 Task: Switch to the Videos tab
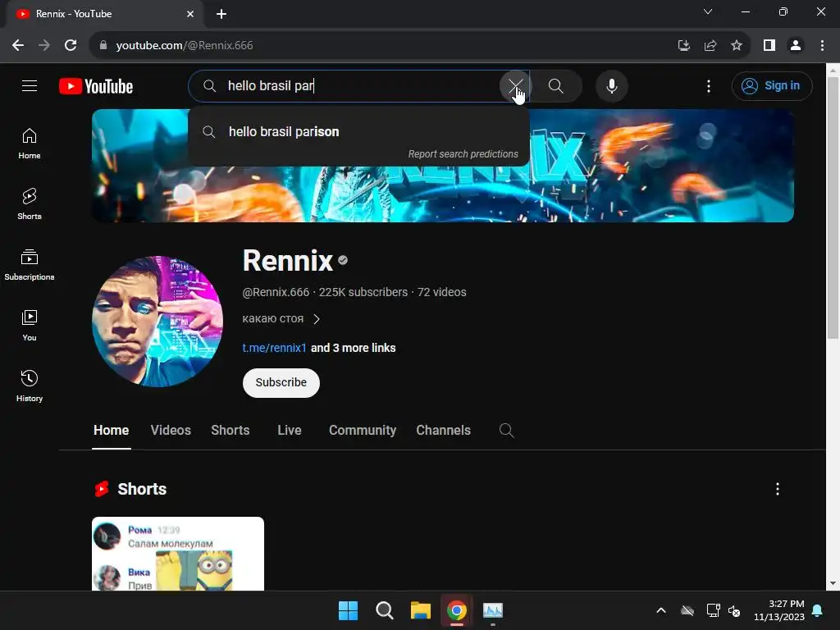(x=171, y=431)
